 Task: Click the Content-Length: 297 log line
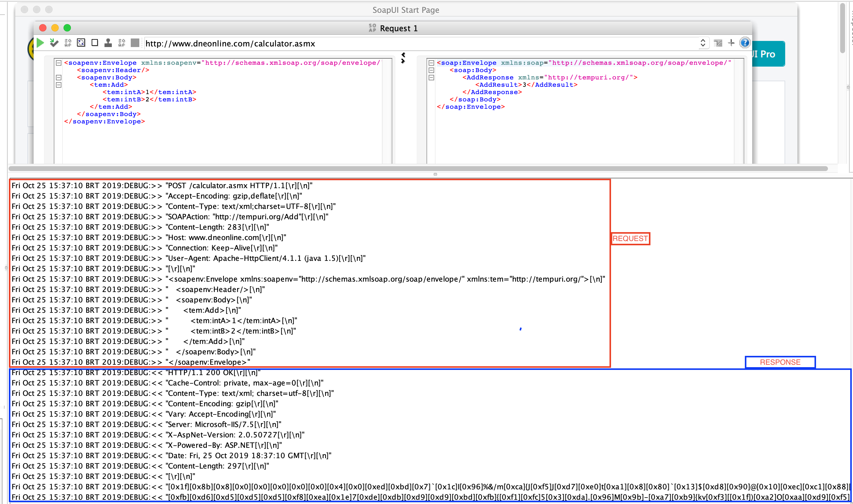(x=140, y=466)
